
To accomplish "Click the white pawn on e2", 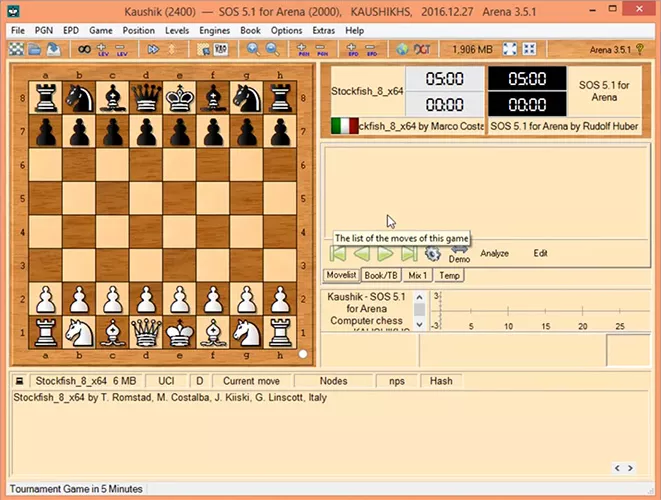I will (x=180, y=299).
